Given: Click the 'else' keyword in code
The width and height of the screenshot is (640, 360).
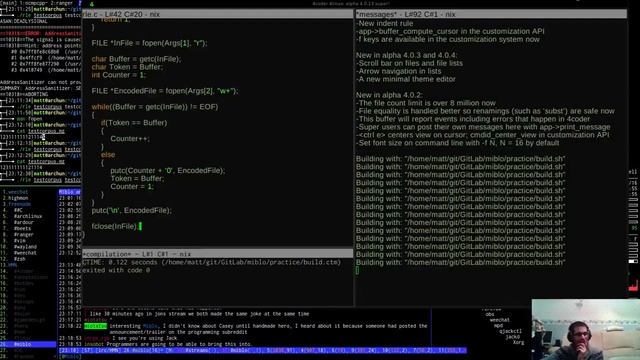Looking at the screenshot, I should (108, 155).
